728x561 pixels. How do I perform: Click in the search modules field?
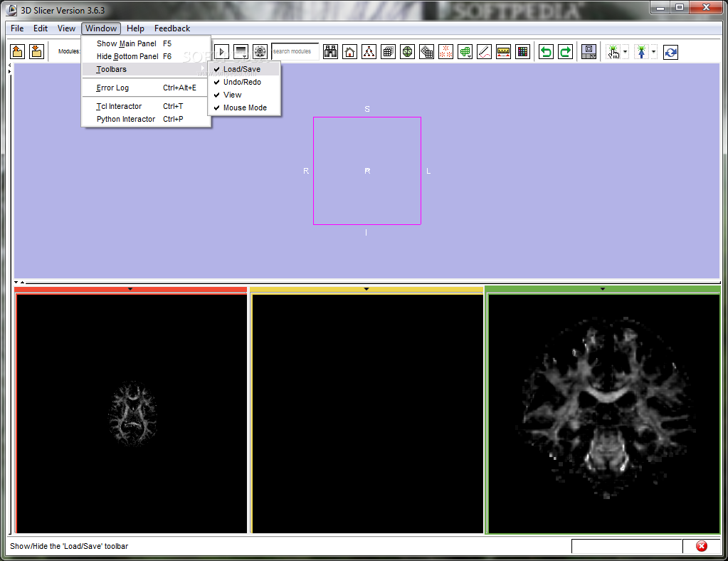tap(295, 51)
